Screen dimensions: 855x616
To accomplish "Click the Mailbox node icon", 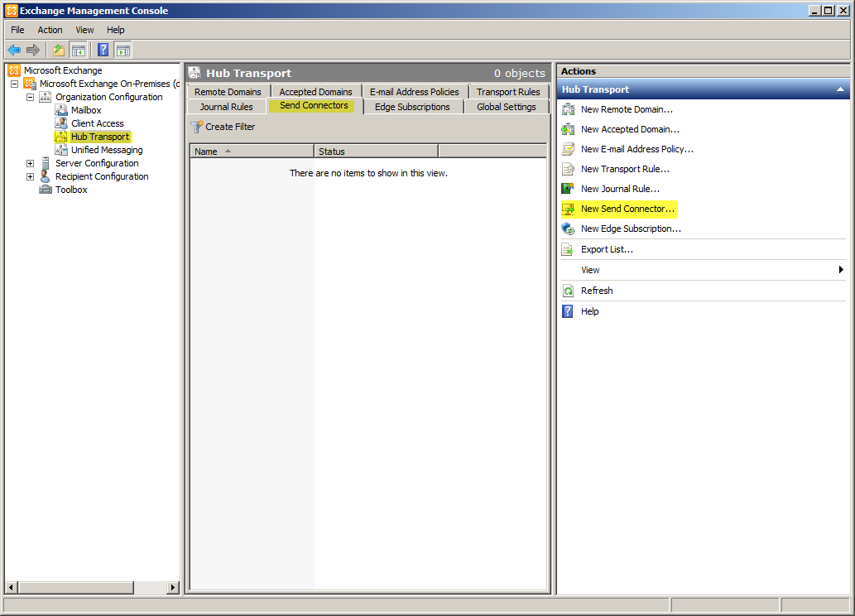I will (61, 109).
